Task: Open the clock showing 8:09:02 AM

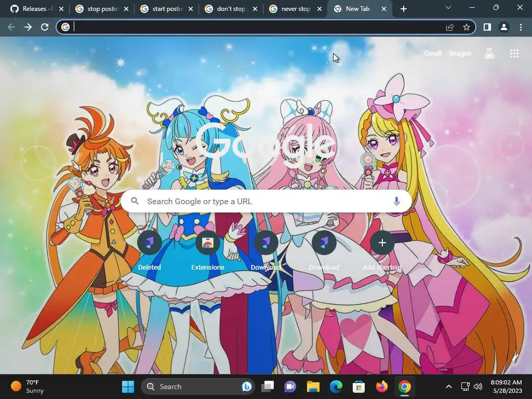Action: pos(506,387)
